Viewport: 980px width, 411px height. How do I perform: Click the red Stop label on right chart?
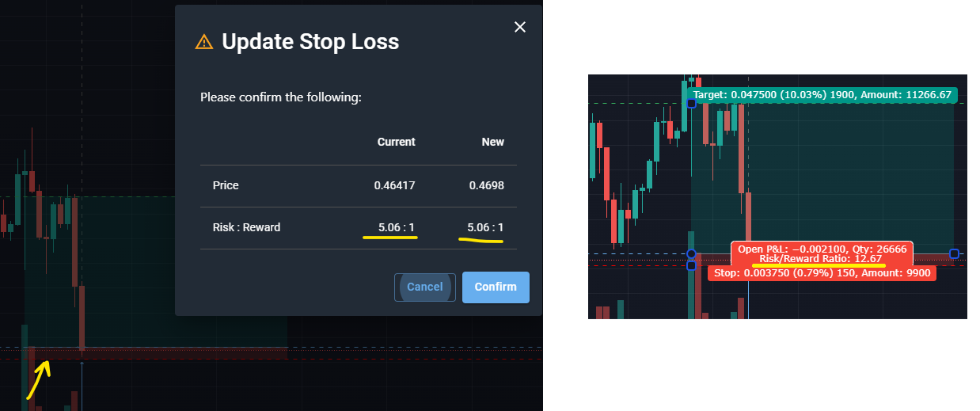(822, 272)
